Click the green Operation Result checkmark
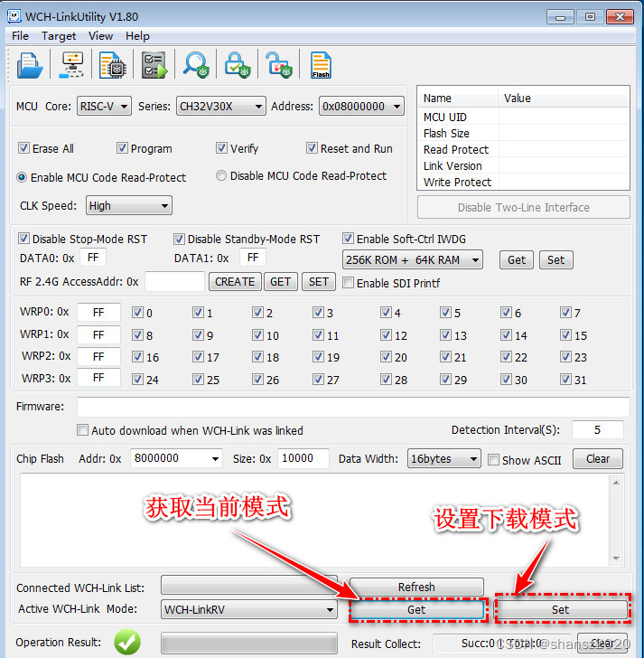Viewport: 644px width, 658px height. pyautogui.click(x=127, y=642)
